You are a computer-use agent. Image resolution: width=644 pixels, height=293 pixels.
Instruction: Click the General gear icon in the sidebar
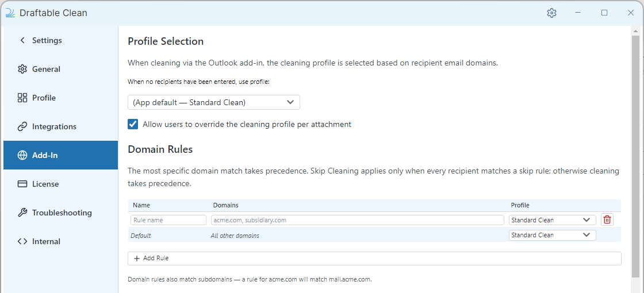[x=22, y=69]
